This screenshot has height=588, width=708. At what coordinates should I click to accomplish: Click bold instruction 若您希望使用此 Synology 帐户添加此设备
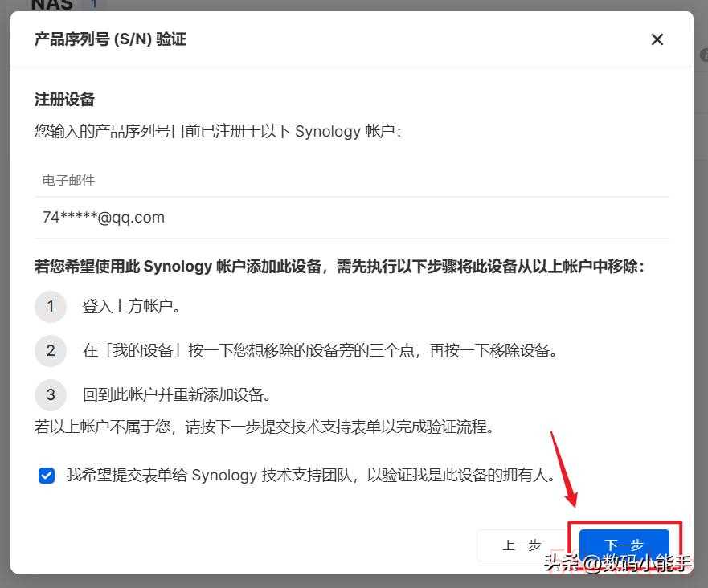coord(339,266)
